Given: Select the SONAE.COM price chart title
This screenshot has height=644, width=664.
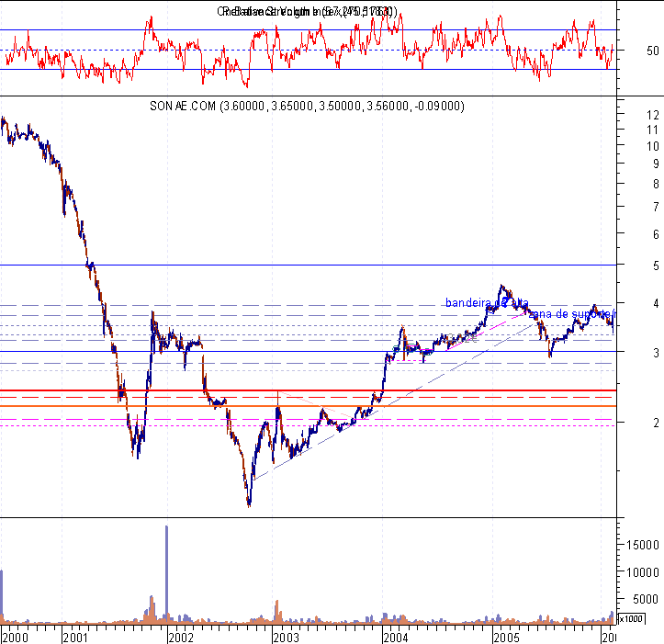Looking at the screenshot, I should (307, 106).
